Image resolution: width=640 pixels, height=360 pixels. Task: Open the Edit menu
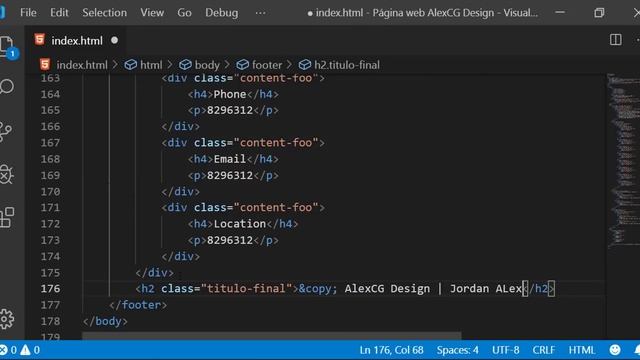pyautogui.click(x=59, y=13)
